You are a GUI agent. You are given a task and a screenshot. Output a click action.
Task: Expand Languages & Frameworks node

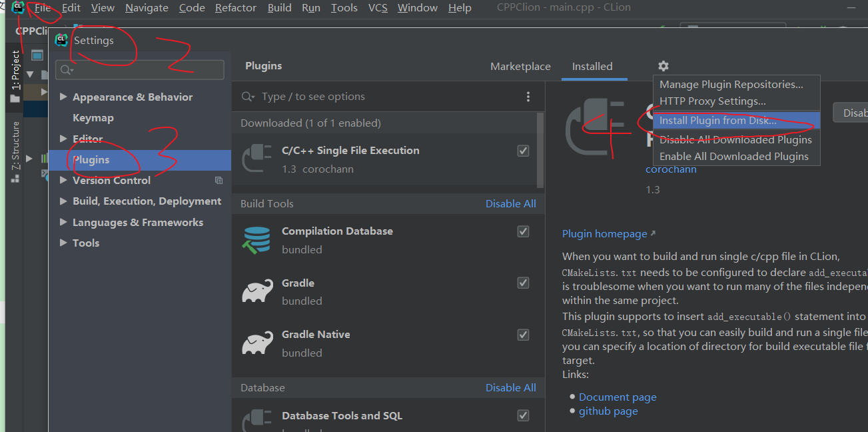click(63, 222)
